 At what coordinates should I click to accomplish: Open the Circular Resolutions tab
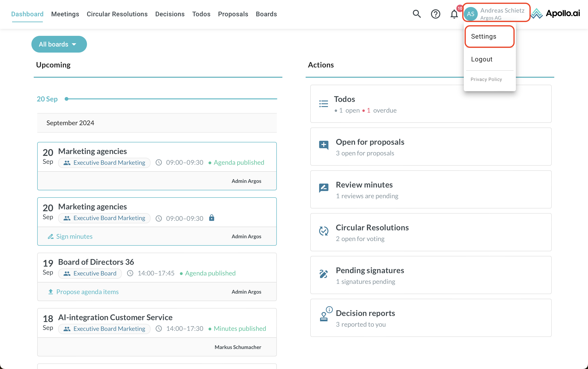click(117, 14)
